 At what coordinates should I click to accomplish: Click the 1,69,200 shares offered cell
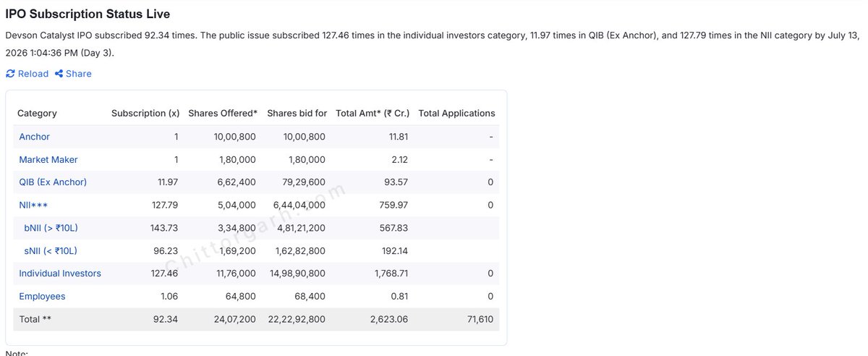tap(237, 251)
